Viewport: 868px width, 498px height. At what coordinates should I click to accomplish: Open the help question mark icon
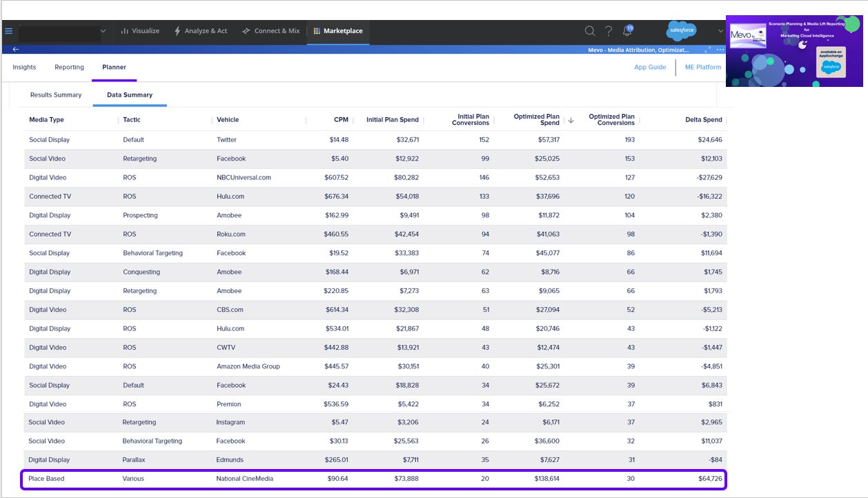(608, 31)
